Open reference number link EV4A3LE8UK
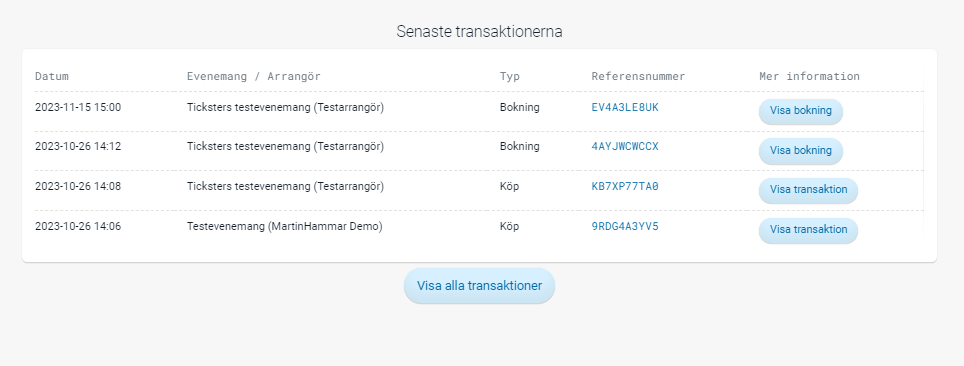Screen dimensions: 964x366 point(625,107)
